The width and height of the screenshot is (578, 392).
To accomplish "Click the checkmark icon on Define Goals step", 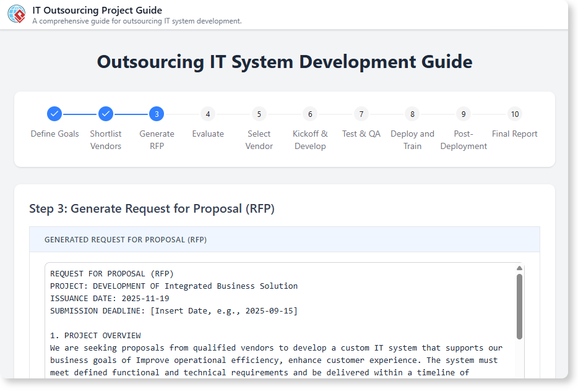I will pyautogui.click(x=54, y=114).
